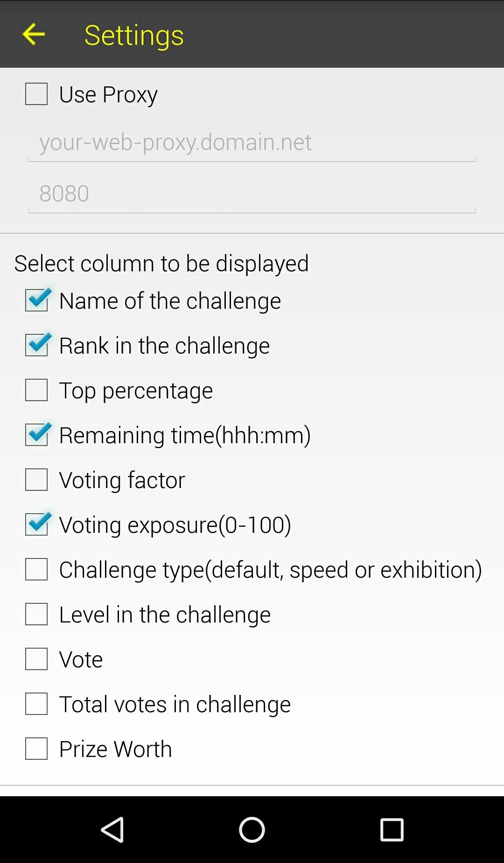Screen dimensions: 504x863
Task: Uncheck Voting exposure(0-100)
Action: 36,524
